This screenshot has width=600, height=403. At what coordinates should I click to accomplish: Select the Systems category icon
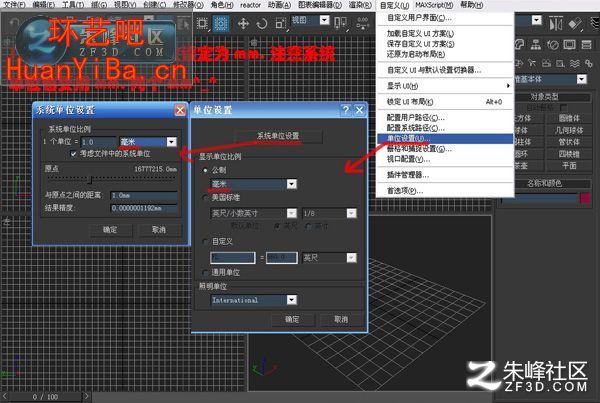coord(589,63)
